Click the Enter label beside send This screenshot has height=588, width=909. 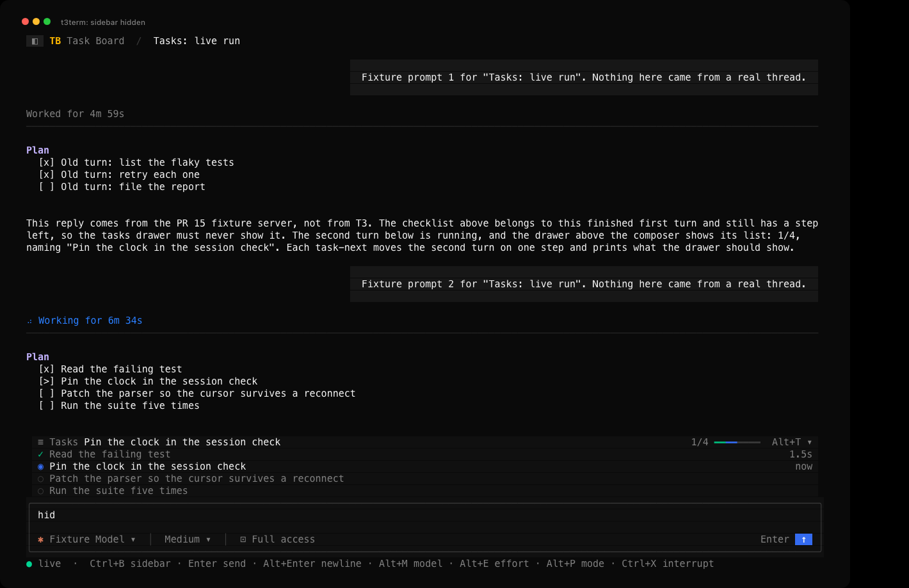tap(775, 539)
